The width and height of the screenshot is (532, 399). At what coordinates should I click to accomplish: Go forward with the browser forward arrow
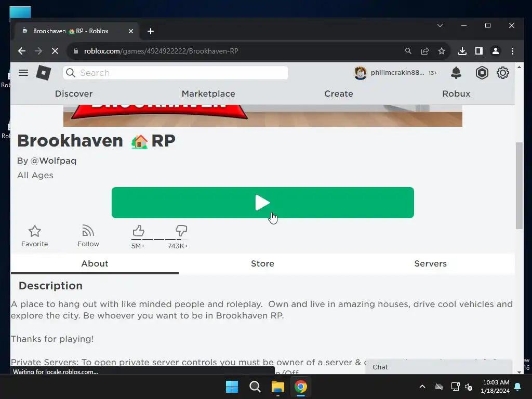pyautogui.click(x=38, y=51)
